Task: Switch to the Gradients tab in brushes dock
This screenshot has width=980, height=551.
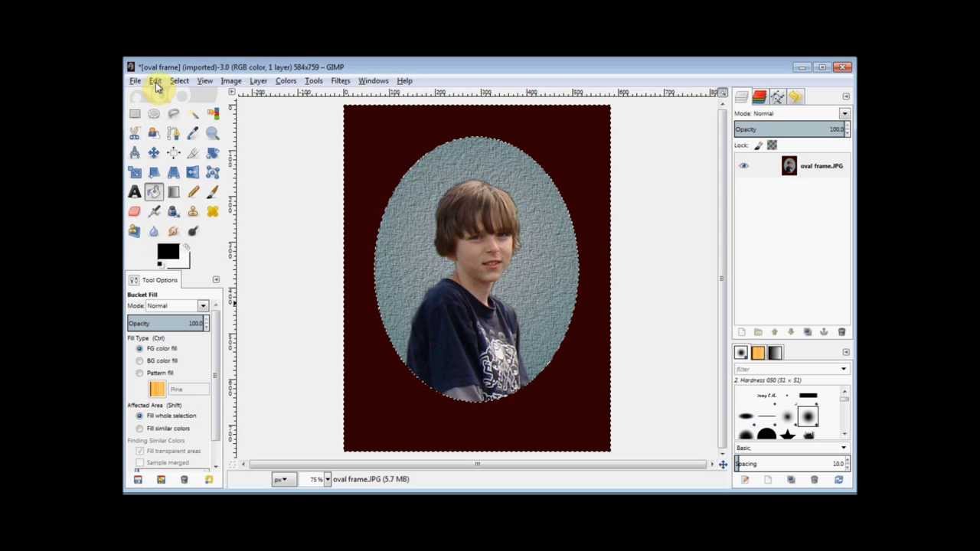Action: [x=775, y=353]
